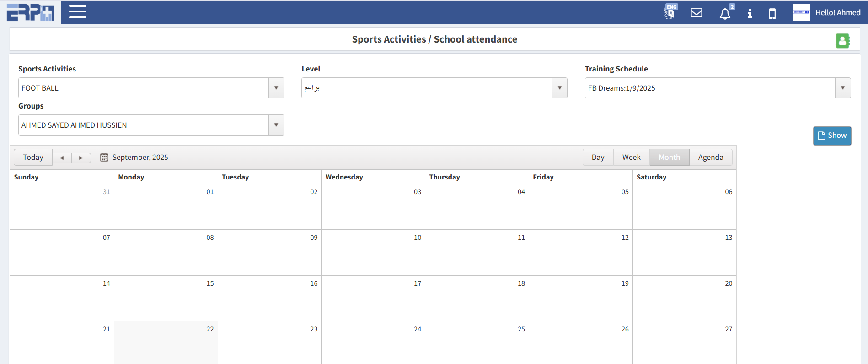Switch calendar to Agenda view
Viewport: 868px width, 364px height.
710,158
